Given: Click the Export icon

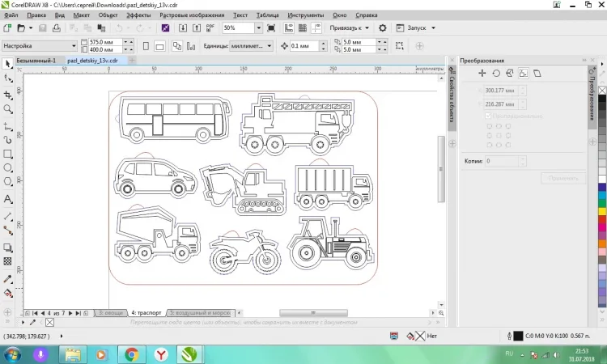Looking at the screenshot, I should click(x=197, y=28).
